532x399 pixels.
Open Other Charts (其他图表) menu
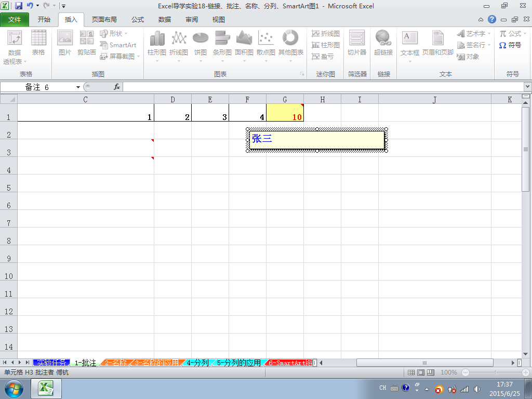pyautogui.click(x=291, y=46)
